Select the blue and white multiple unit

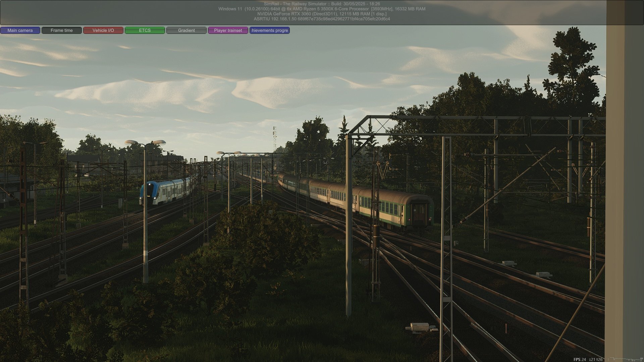pos(166,191)
